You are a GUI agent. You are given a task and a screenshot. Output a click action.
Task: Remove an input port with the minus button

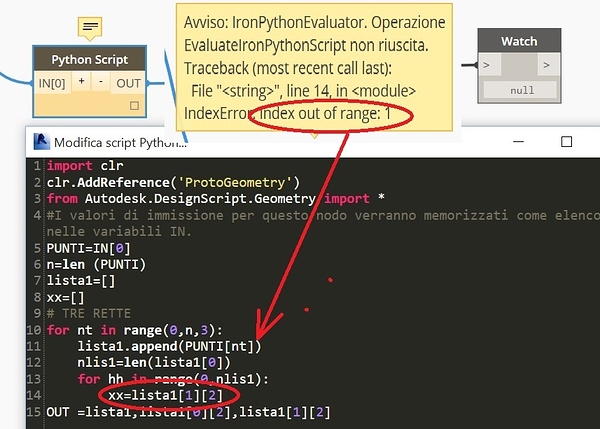point(100,81)
